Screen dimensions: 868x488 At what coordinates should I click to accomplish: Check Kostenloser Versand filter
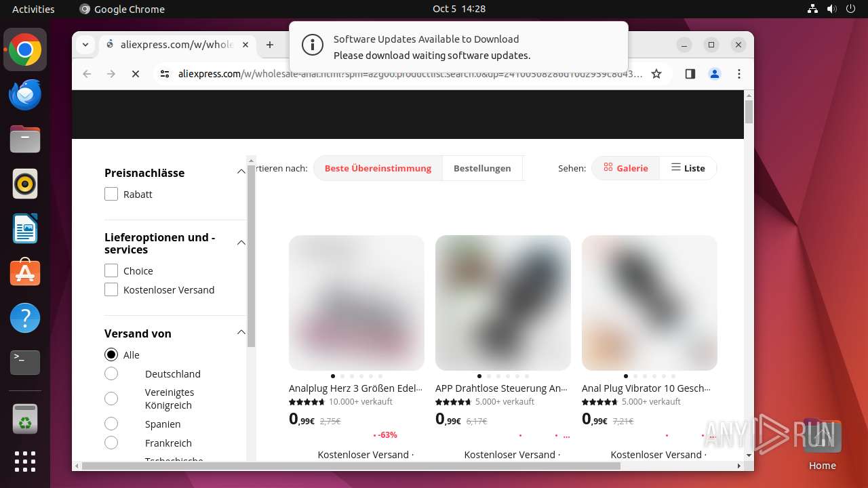[111, 289]
